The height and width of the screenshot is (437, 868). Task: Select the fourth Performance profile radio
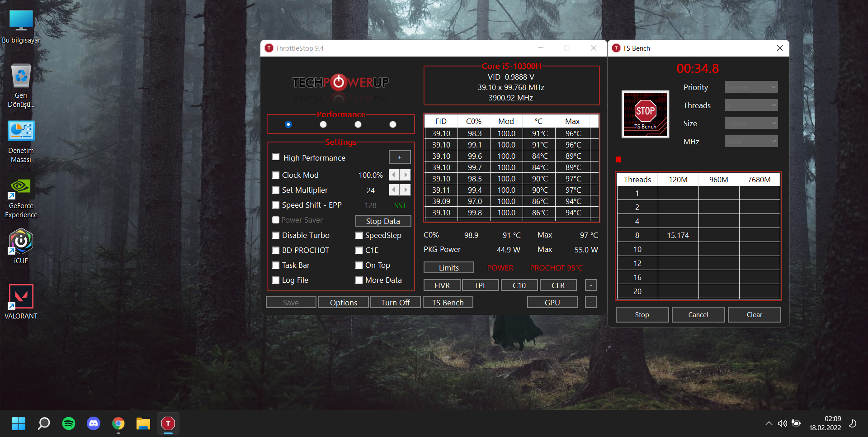click(x=393, y=124)
